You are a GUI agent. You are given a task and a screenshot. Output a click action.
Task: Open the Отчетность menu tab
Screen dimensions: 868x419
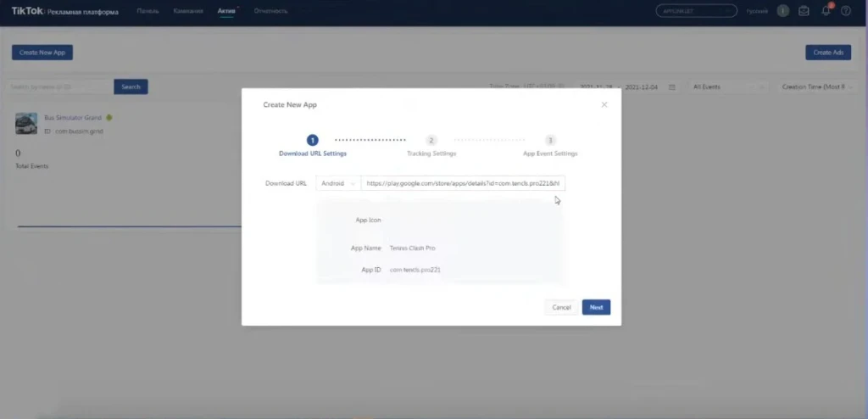pos(270,11)
